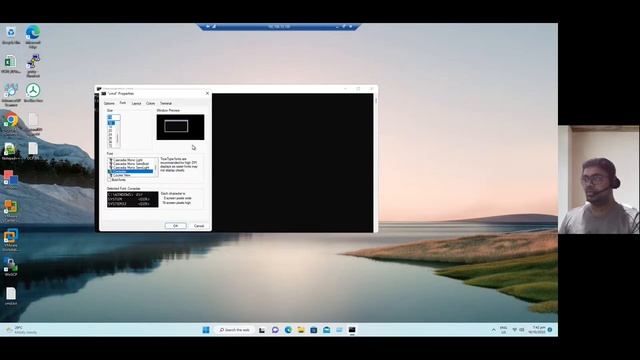Switch to the Colors tab
This screenshot has height=360, width=640.
151,103
